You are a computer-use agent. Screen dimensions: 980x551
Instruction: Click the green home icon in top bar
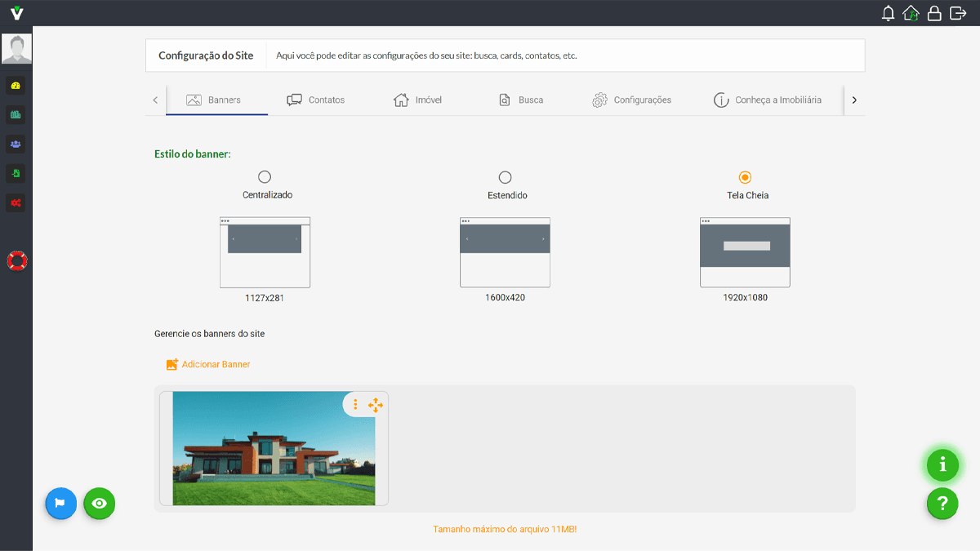coord(911,12)
